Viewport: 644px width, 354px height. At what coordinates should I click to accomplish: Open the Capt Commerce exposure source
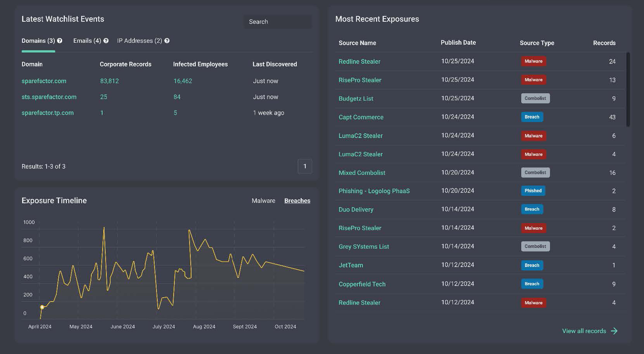click(361, 117)
